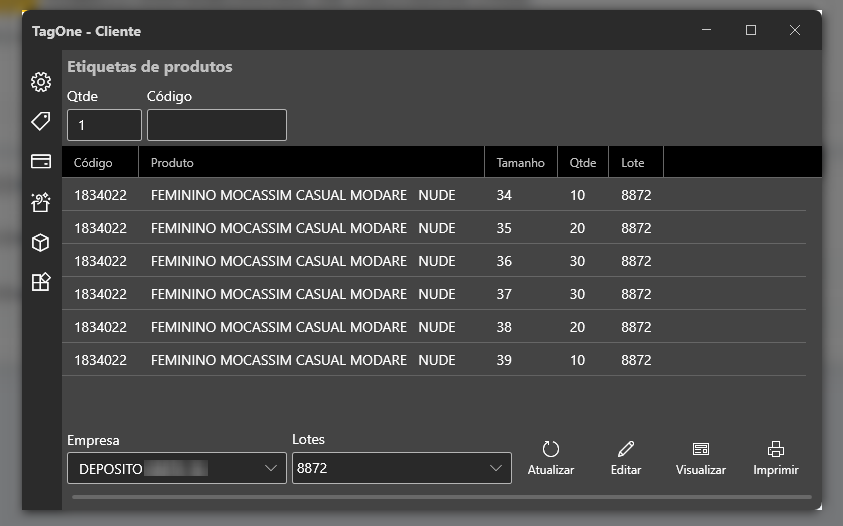Click the Lote column header
This screenshot has width=843, height=526.
(634, 163)
